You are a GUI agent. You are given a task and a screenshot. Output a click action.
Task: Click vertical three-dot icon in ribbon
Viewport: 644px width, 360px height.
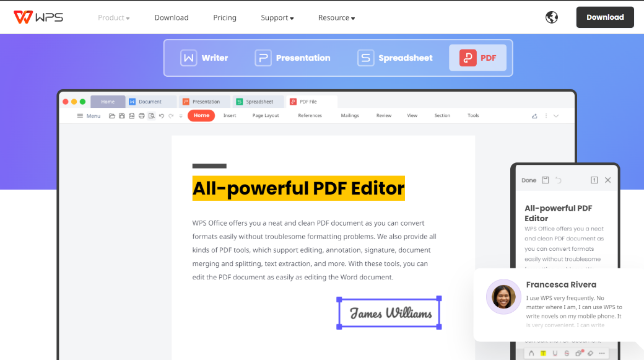coord(546,116)
